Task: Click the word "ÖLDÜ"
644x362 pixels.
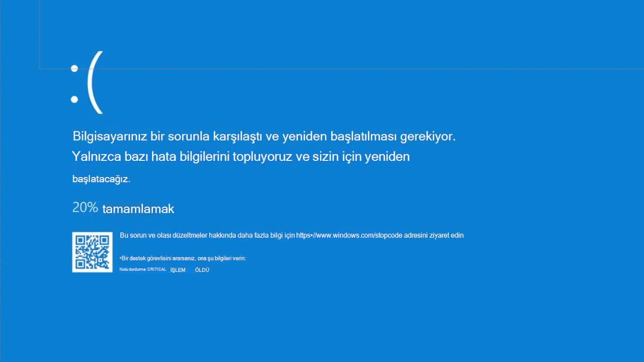Action: (x=202, y=270)
